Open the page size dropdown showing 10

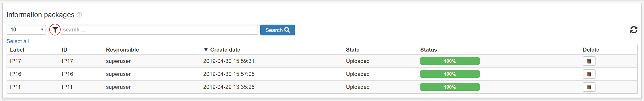tap(26, 30)
